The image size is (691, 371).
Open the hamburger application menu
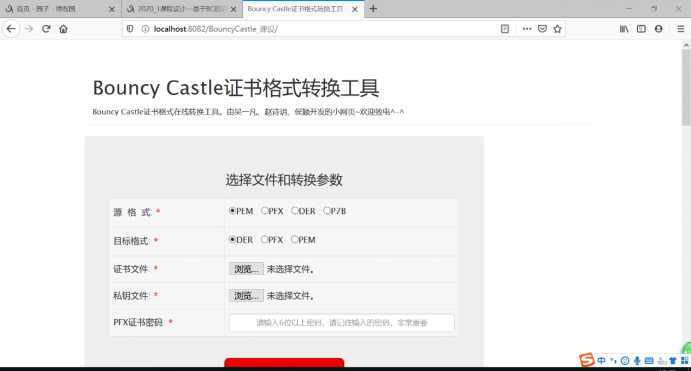[x=681, y=29]
